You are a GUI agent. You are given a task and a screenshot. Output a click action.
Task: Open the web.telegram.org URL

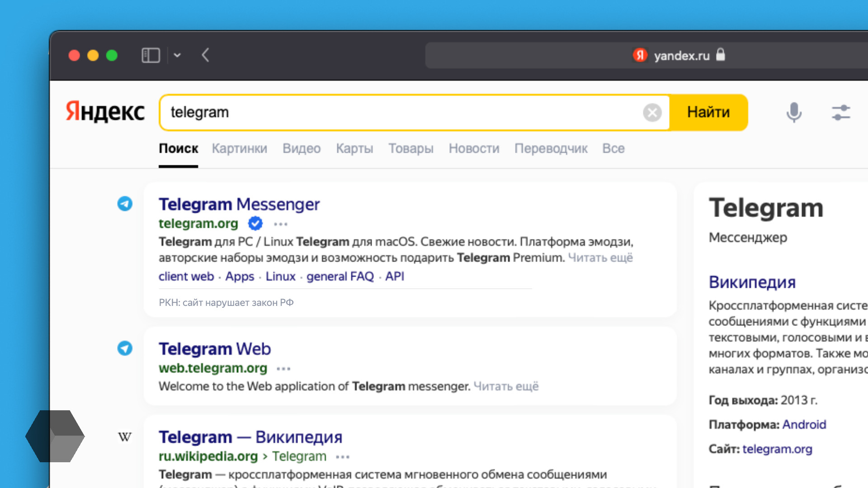tap(213, 368)
